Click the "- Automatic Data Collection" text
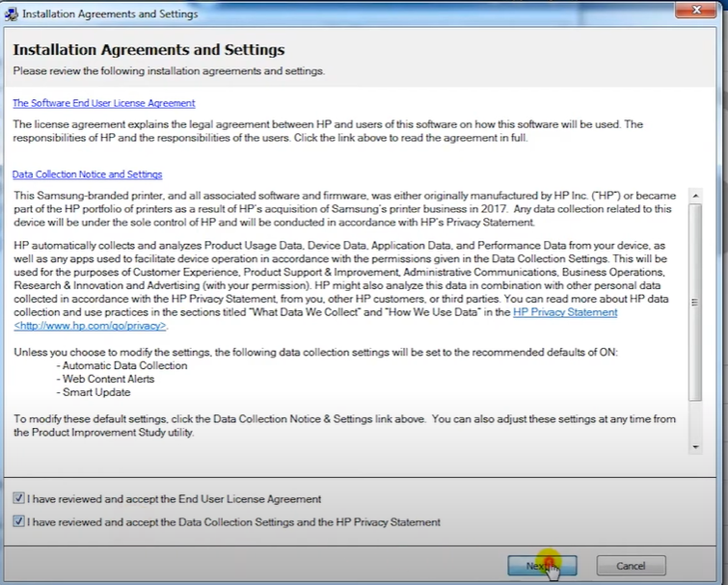The image size is (728, 585). click(122, 365)
